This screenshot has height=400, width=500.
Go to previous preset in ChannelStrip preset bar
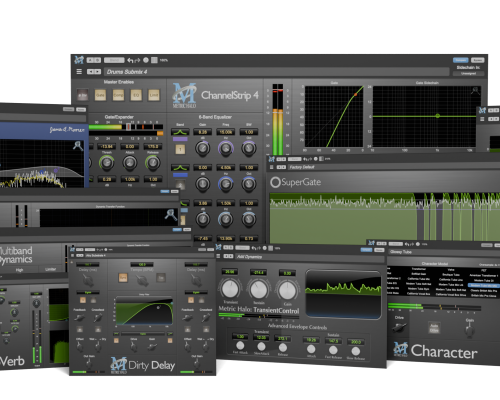[91, 72]
